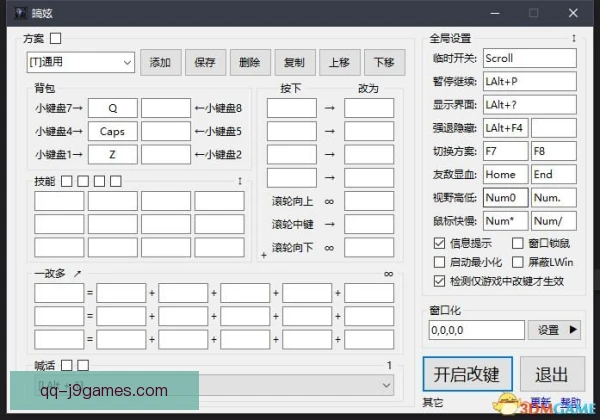
Task: Click the 下移 button
Action: [x=384, y=62]
